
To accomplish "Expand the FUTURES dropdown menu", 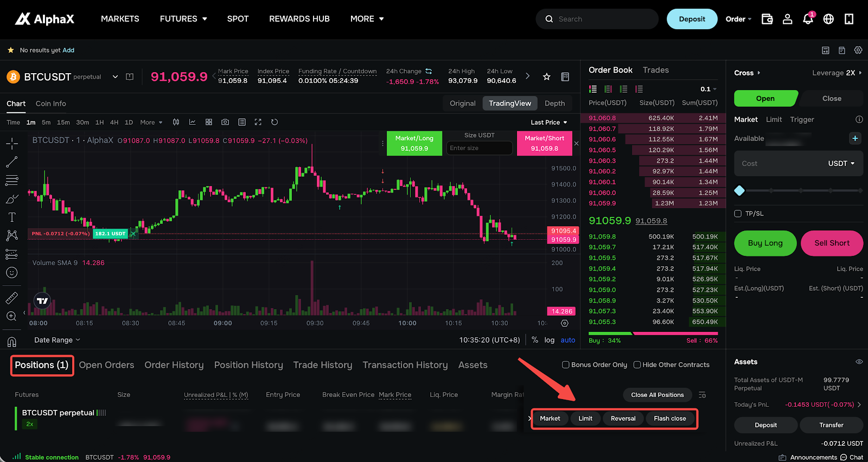I will pos(183,19).
